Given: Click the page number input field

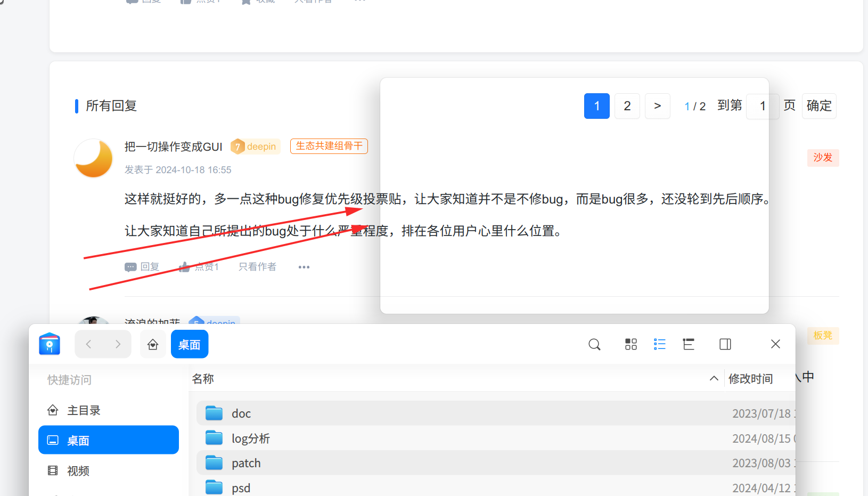Looking at the screenshot, I should click(763, 106).
